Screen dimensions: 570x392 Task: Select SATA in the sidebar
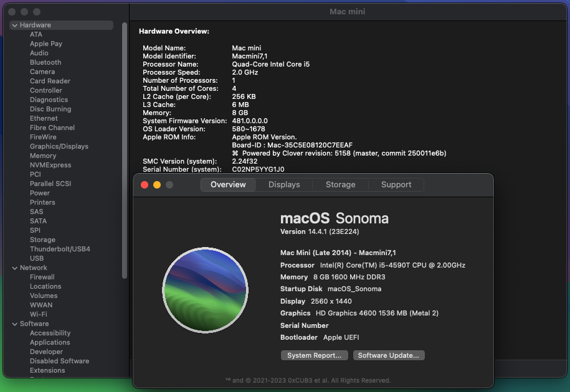[x=38, y=221]
